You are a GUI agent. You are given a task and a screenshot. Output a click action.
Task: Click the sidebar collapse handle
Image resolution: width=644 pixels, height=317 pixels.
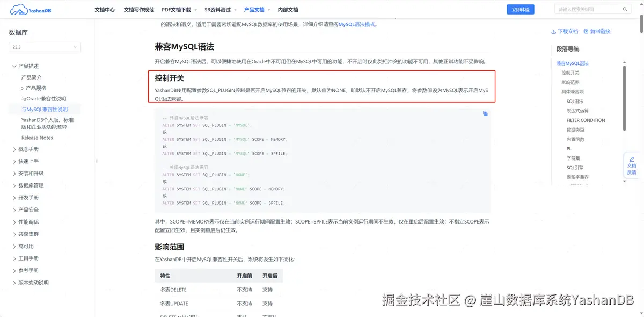[x=97, y=161]
